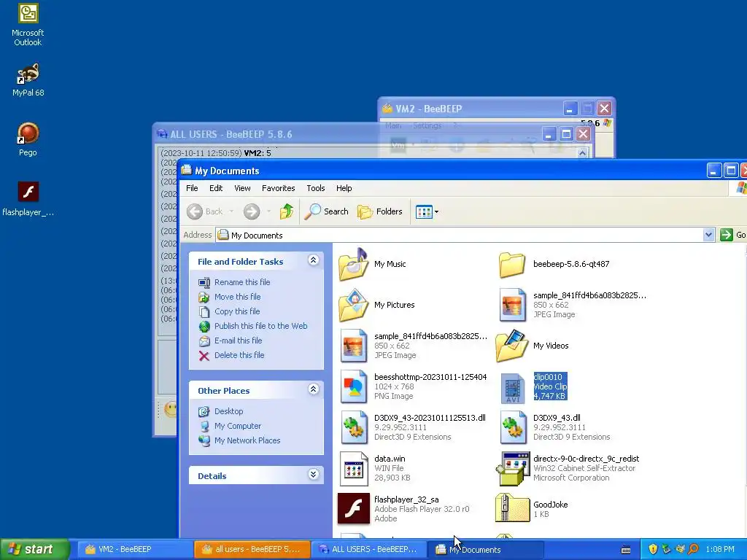Open the Favorites menu

click(278, 188)
